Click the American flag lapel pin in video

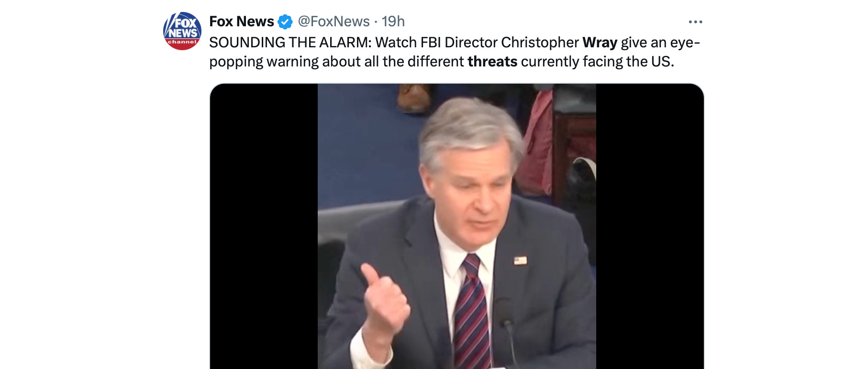tap(521, 260)
